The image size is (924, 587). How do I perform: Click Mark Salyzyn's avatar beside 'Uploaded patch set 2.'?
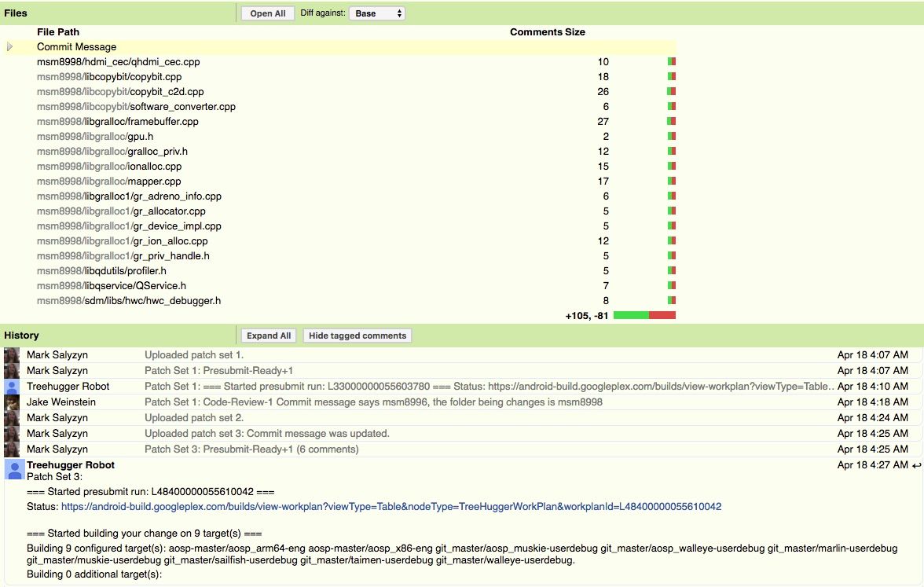(x=12, y=418)
